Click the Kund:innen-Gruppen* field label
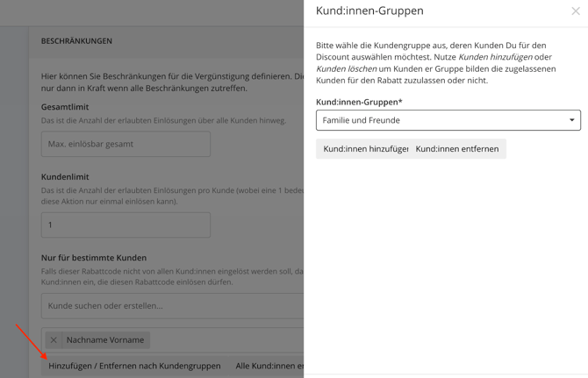Screen dimensions: 588x378 coord(359,103)
